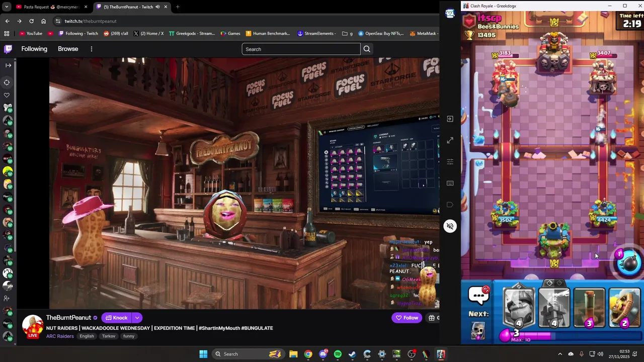Open the browser tab search dropdown
The image size is (644, 362).
6,7
